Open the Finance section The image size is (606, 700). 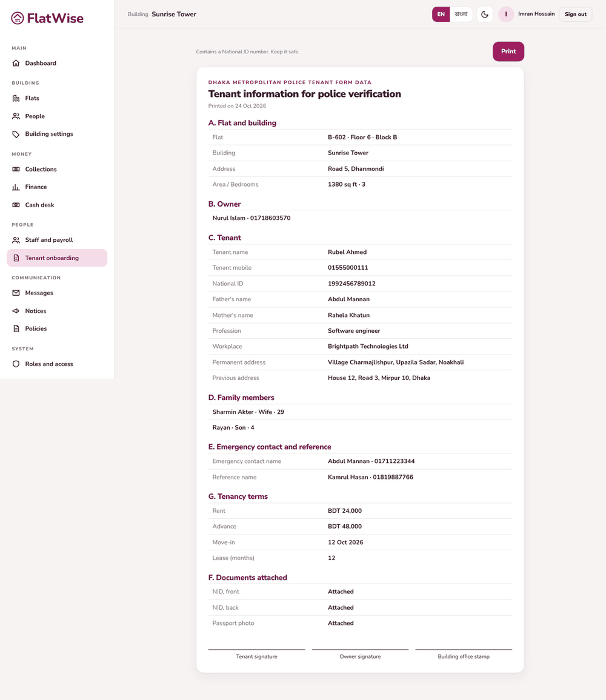point(57,187)
